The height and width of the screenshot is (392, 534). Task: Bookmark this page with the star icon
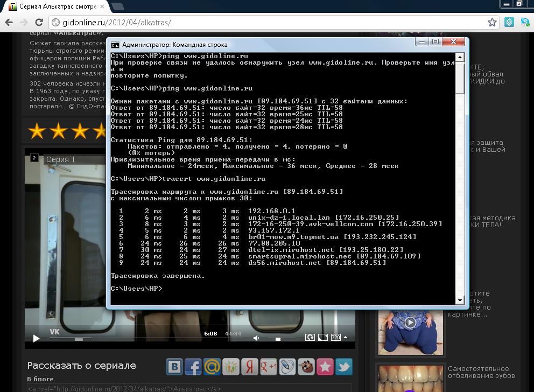pyautogui.click(x=492, y=23)
